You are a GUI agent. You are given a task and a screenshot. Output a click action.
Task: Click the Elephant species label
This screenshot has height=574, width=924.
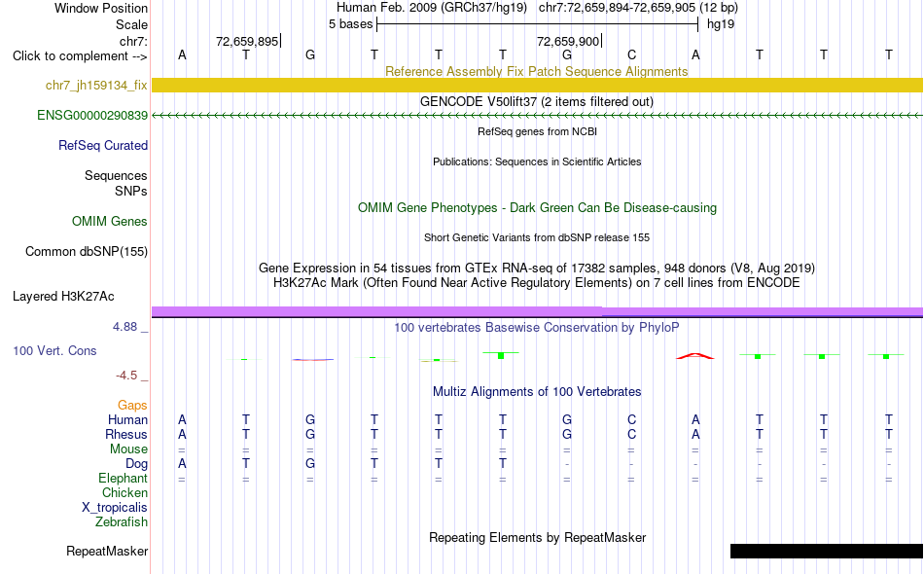(123, 478)
